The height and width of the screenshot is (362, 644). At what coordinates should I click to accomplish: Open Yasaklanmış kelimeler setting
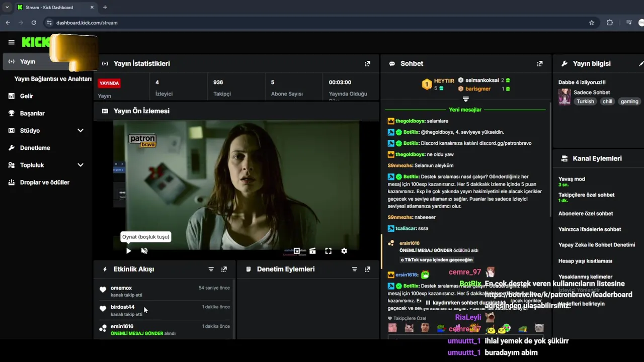pos(585,277)
